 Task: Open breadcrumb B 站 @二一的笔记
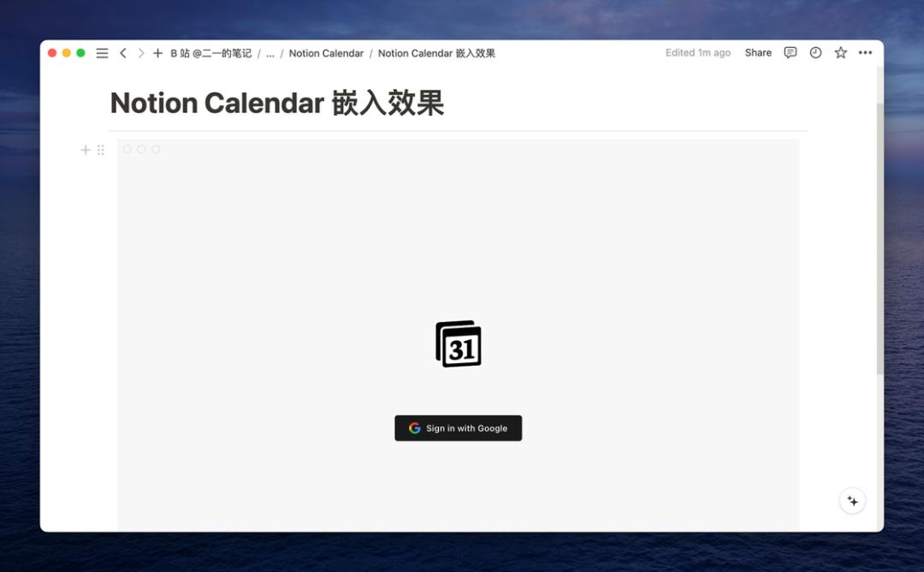[x=211, y=53]
